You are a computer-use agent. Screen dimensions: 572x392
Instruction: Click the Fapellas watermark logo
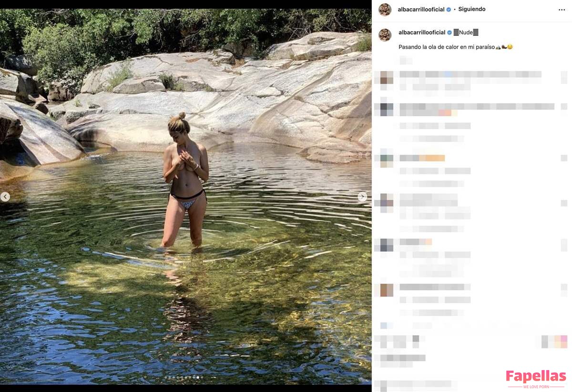[536, 379]
